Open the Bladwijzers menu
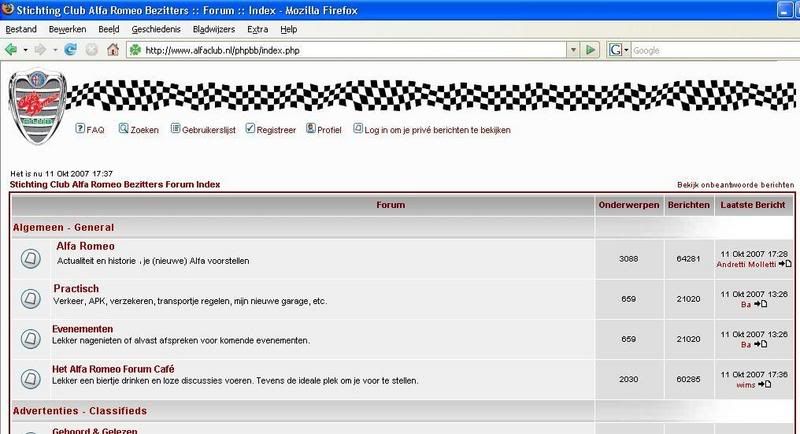Viewport: 800px width, 434px height. coord(214,30)
